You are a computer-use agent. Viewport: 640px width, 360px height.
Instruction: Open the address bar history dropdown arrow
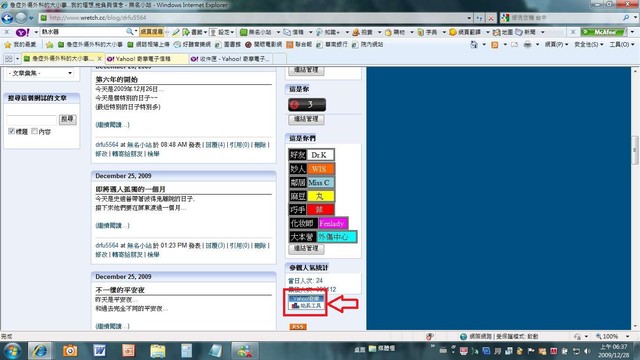469,18
